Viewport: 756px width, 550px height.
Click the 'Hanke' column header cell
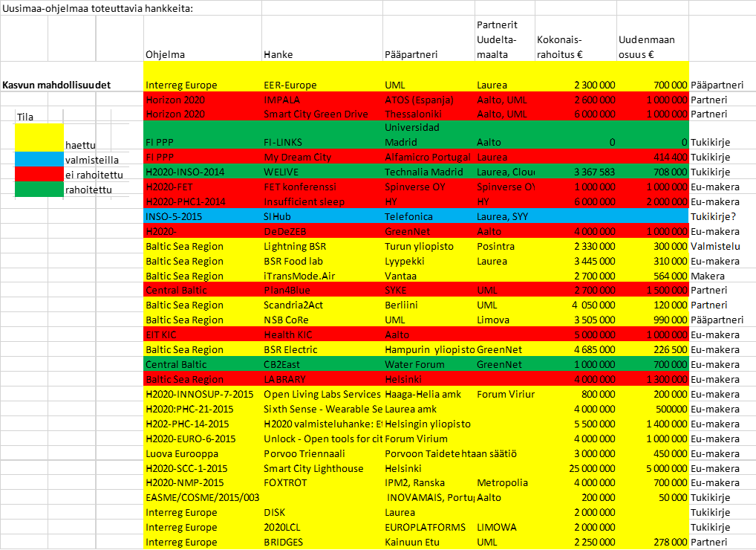tap(322, 39)
